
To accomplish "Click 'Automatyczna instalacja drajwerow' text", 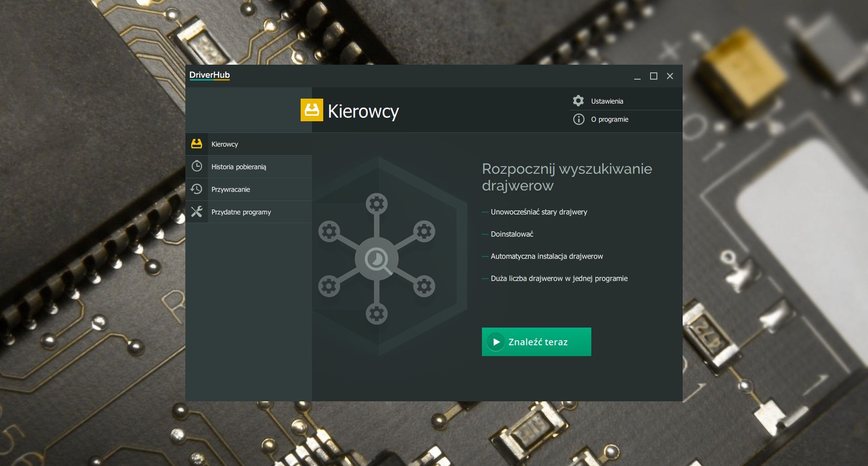I will click(547, 256).
